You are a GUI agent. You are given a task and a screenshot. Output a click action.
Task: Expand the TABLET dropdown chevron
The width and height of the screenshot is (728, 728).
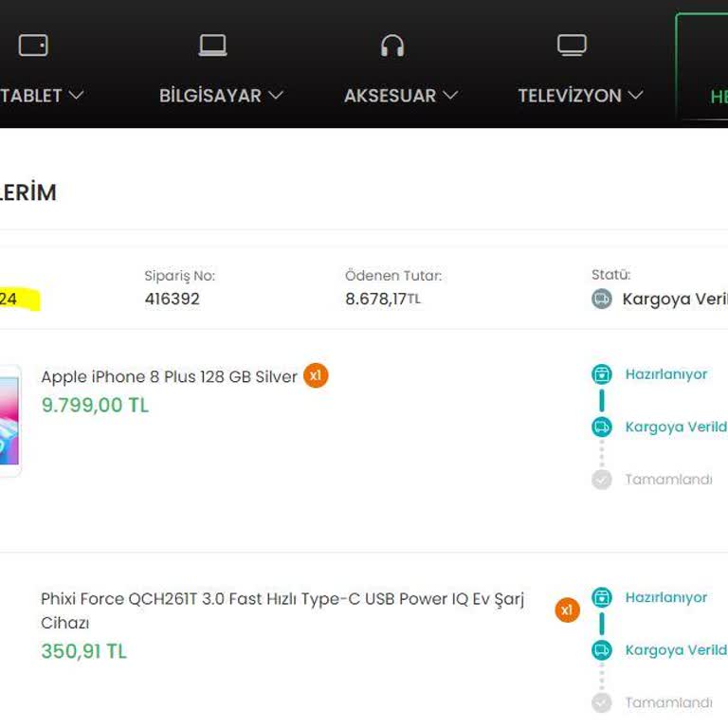coord(76,95)
